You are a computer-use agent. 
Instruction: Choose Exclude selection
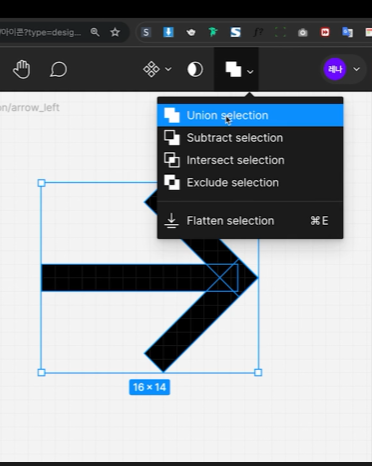[x=250, y=182]
